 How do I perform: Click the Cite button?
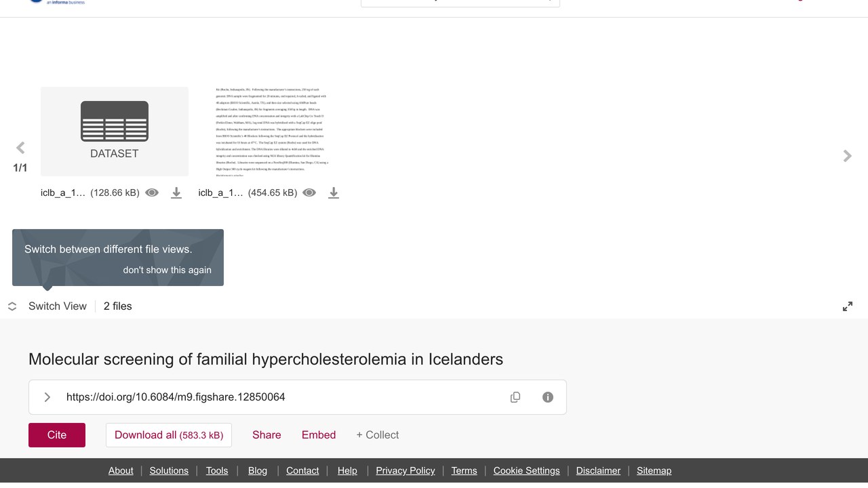point(57,435)
